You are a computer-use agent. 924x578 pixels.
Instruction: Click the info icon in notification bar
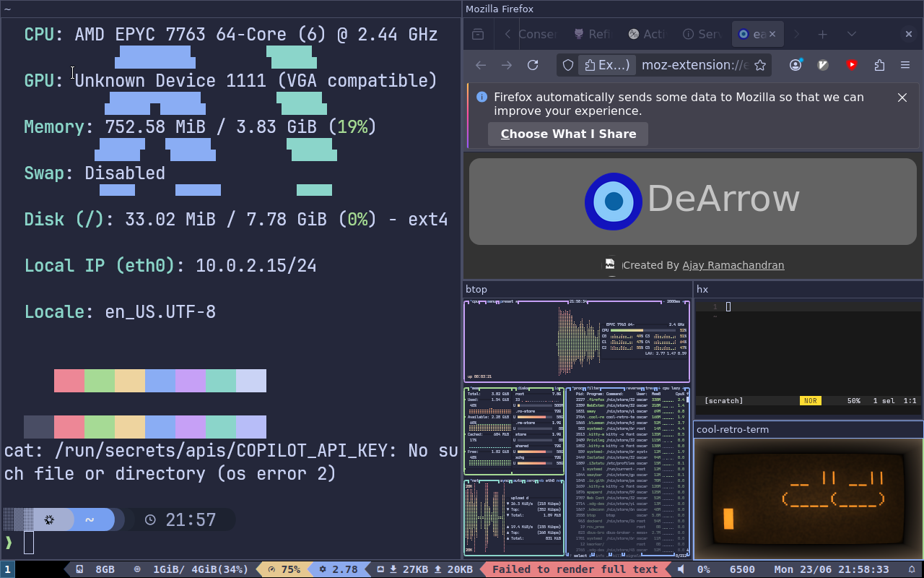[481, 97]
